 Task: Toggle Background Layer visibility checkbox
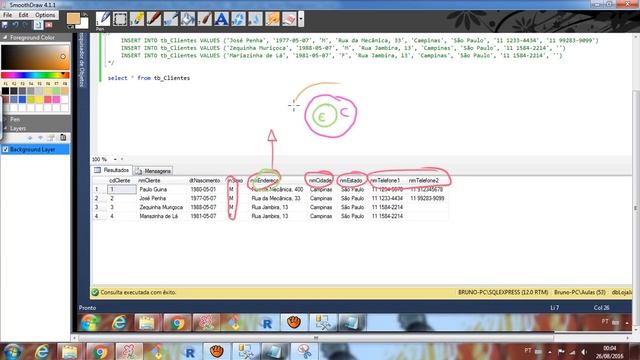(5, 150)
